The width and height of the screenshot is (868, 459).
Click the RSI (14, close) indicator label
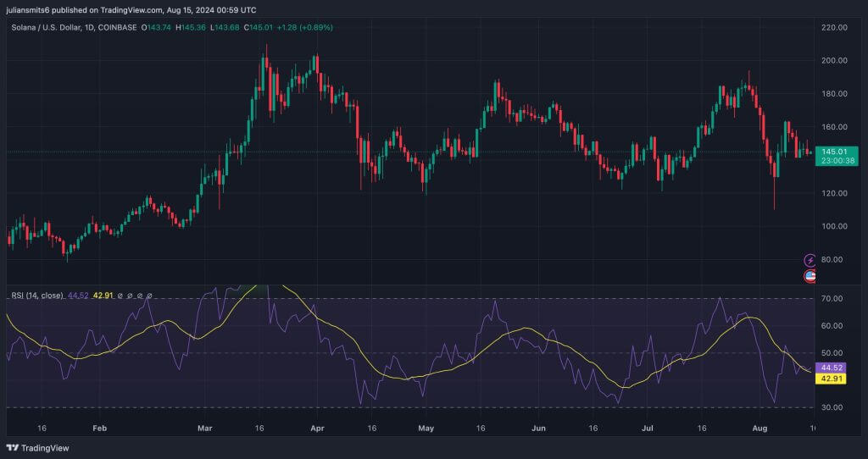tap(37, 296)
